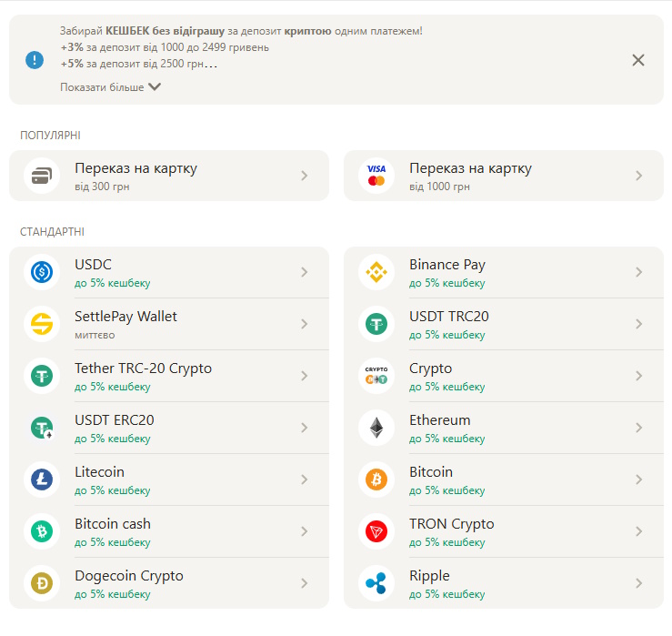This screenshot has width=672, height=636.
Task: Open the Ripple row chevron
Action: point(639,583)
